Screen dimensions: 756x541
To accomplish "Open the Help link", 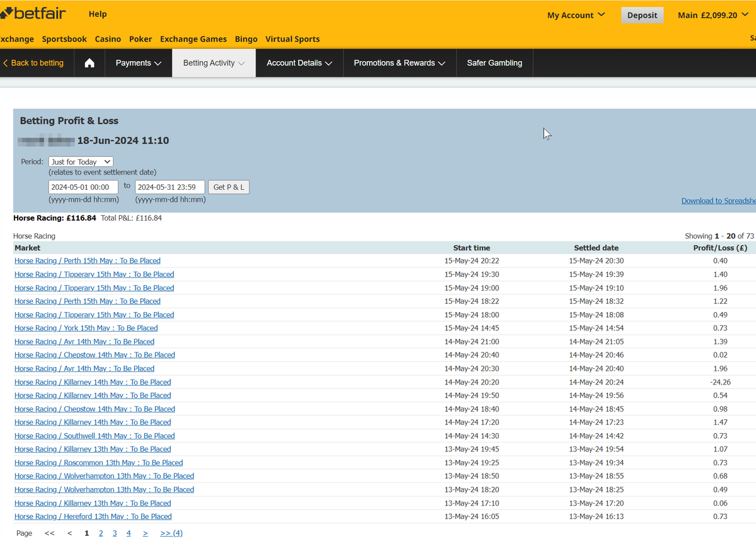I will tap(98, 14).
